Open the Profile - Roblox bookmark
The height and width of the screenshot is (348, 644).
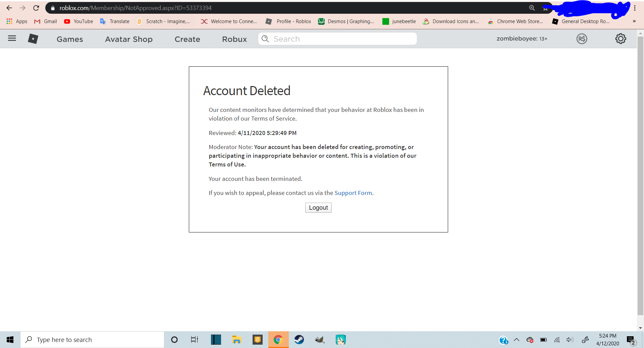coord(288,21)
